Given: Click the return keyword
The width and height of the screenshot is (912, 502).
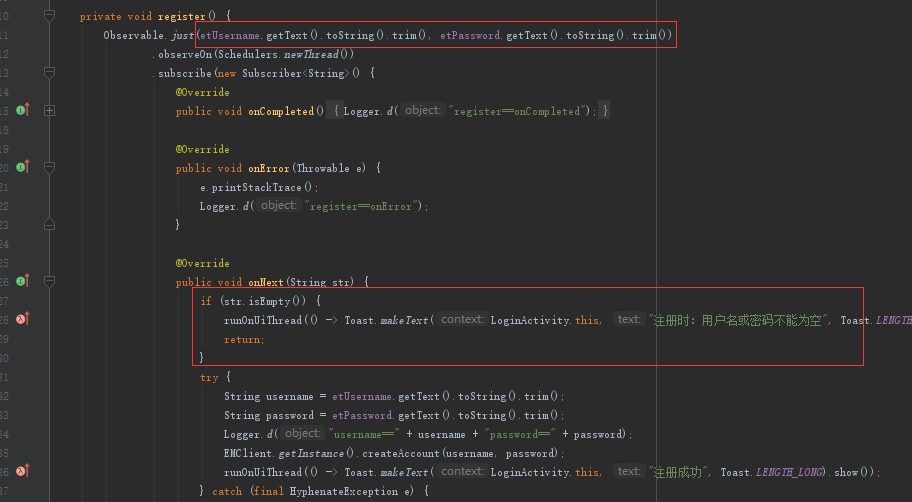Looking at the screenshot, I should pyautogui.click(x=243, y=339).
